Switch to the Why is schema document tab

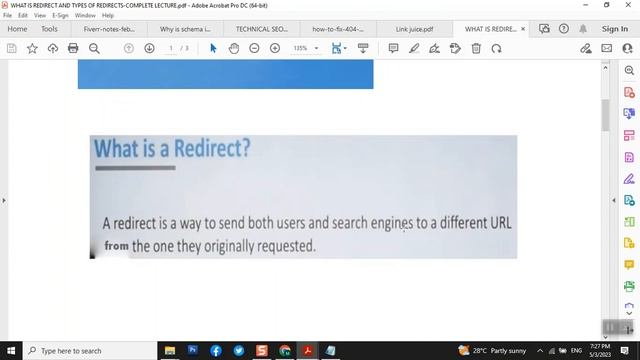[185, 29]
